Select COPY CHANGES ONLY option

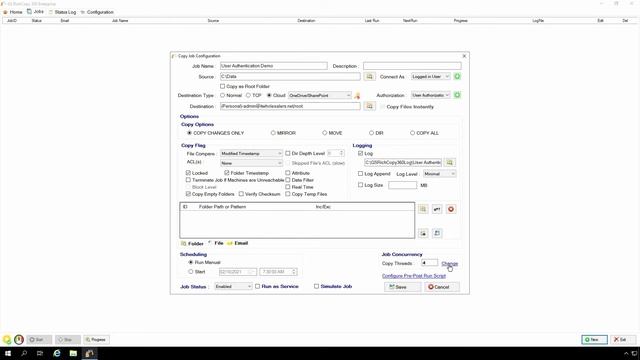click(189, 133)
